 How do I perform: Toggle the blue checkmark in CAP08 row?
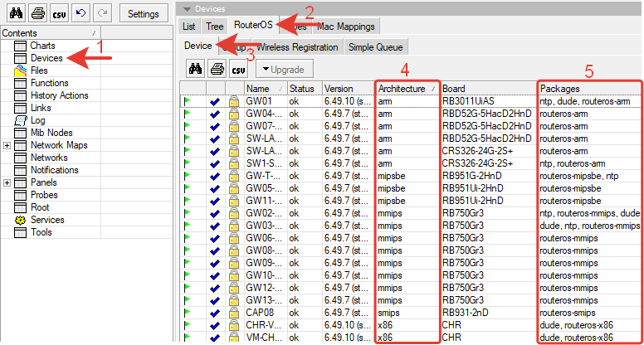tap(215, 313)
